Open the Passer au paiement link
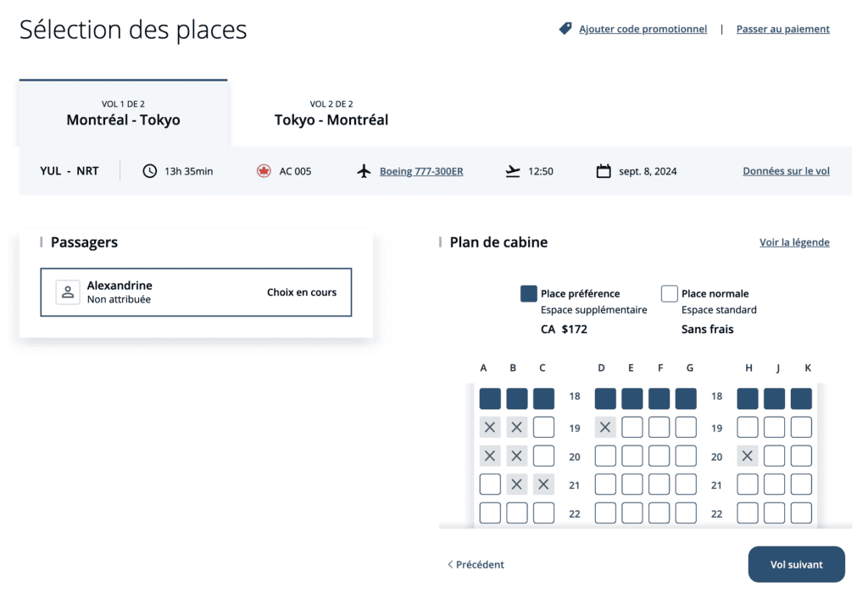 coord(782,29)
